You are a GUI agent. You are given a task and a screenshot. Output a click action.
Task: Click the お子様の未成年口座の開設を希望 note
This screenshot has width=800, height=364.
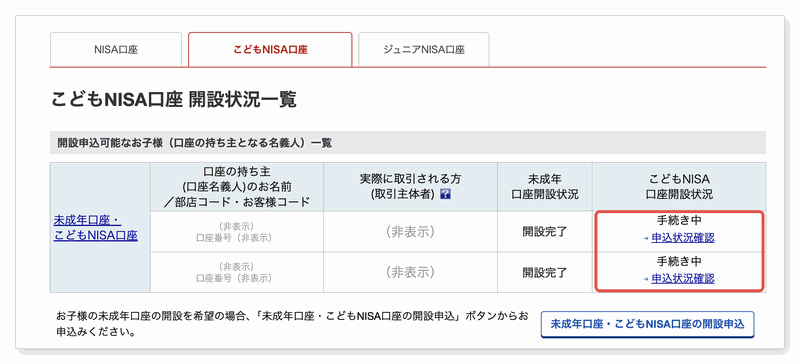tap(292, 324)
